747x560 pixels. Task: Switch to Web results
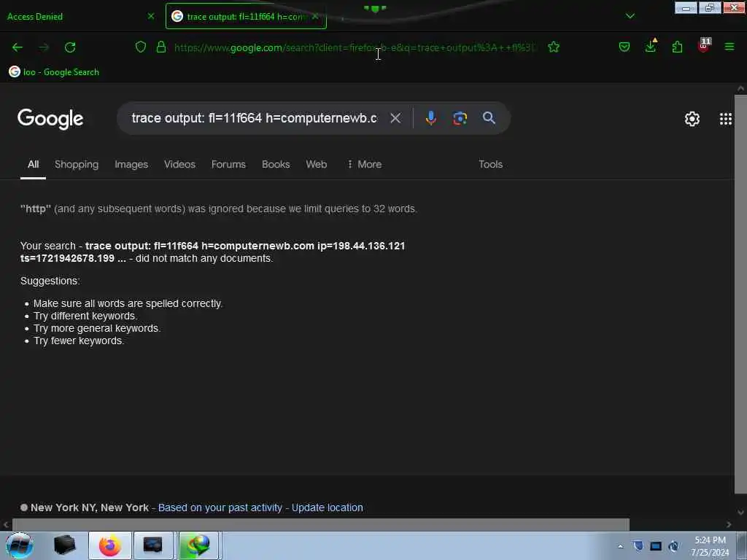(317, 164)
